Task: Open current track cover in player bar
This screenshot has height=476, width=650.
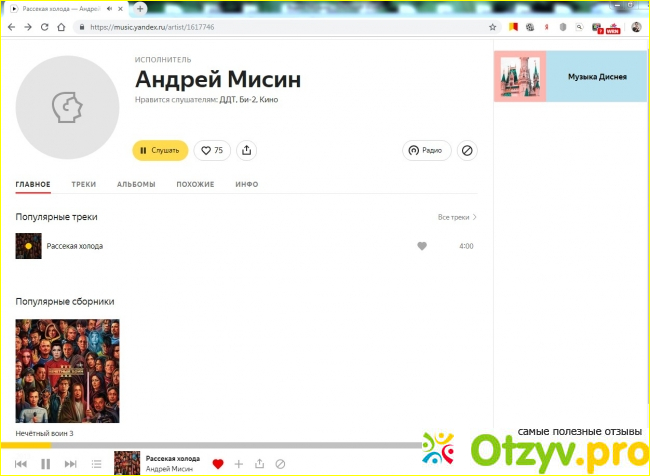Action: click(x=127, y=463)
